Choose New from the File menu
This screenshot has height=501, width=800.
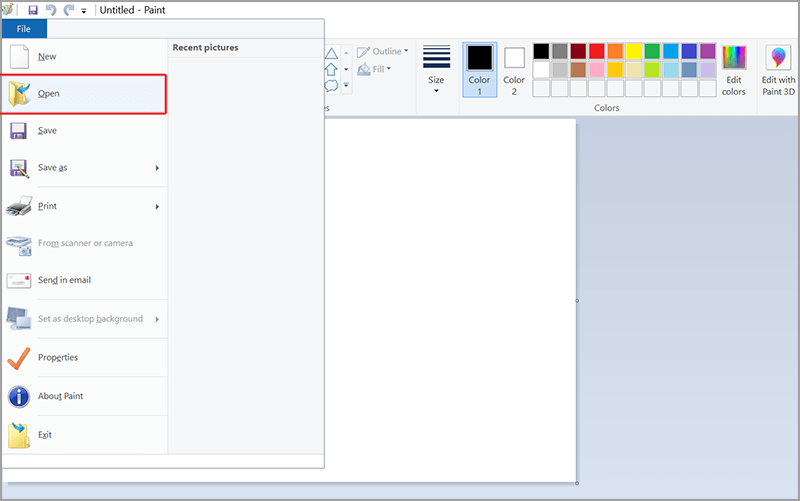tap(84, 57)
